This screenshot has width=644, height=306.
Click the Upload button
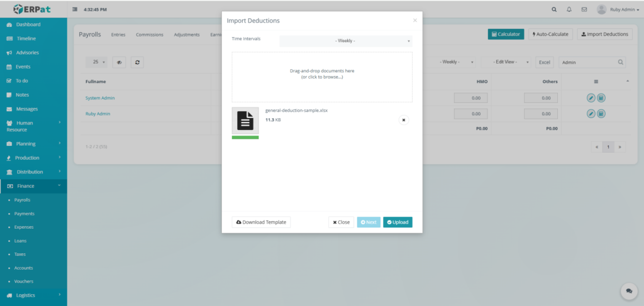click(397, 222)
